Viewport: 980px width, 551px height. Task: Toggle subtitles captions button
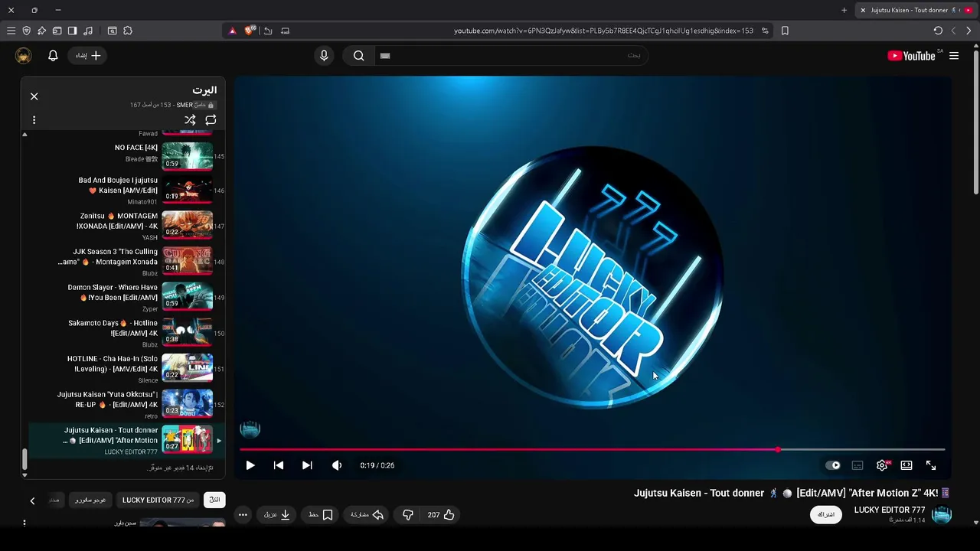(x=857, y=465)
